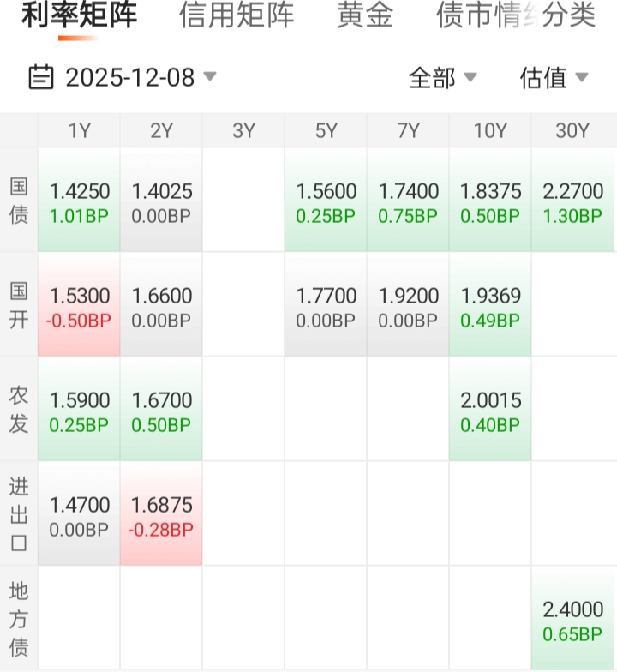Open the 国开 10Y cell 1.9369

(x=490, y=306)
